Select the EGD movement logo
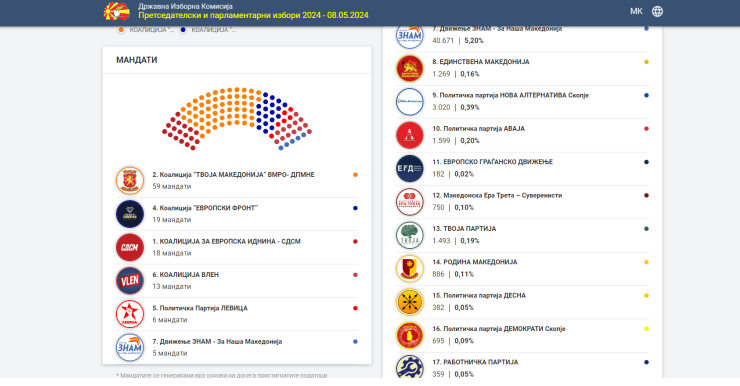 [x=410, y=168]
